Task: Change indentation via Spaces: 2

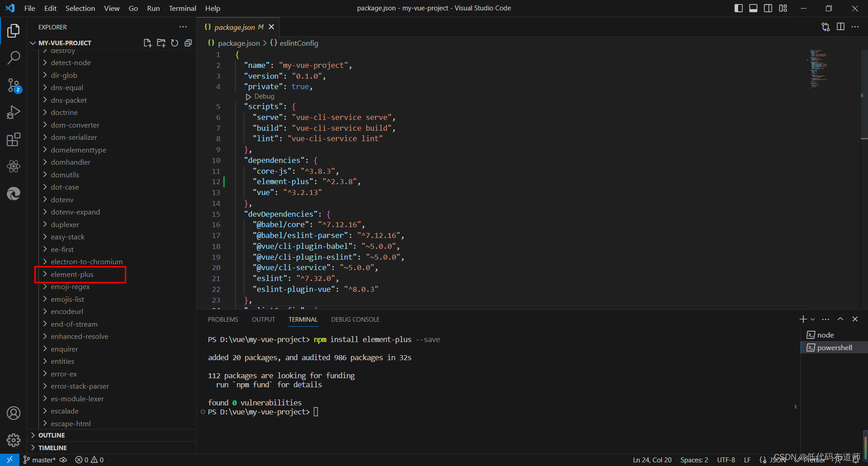Action: tap(694, 460)
